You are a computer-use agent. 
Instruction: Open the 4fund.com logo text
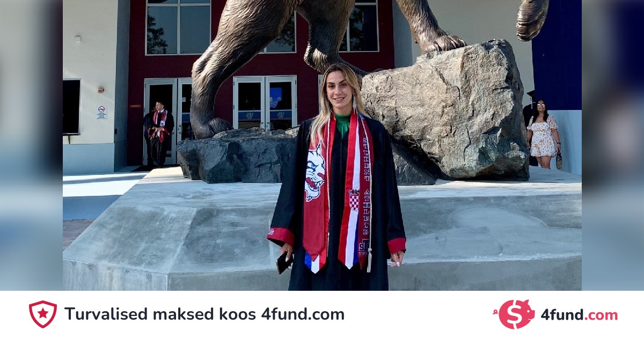point(579,315)
